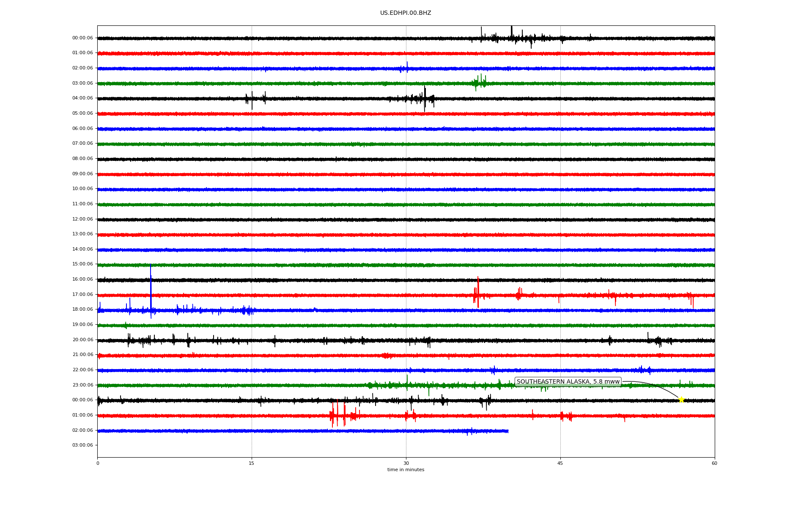Viewport: 812px width, 508px height.
Task: Click the 17:00:06 row label
Action: [82, 295]
